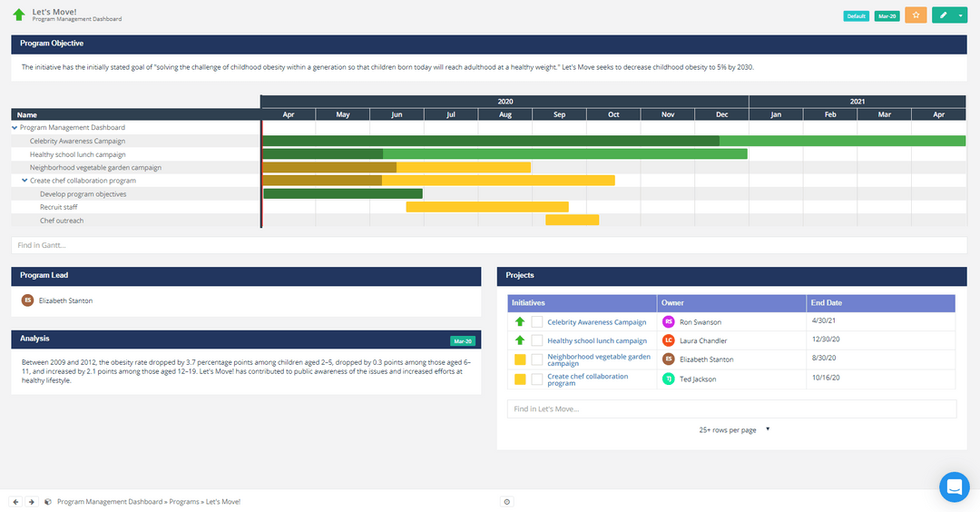Select the Neighborhood vegetable garden campaign Gantt row name
This screenshot has height=512, width=980.
click(x=95, y=168)
